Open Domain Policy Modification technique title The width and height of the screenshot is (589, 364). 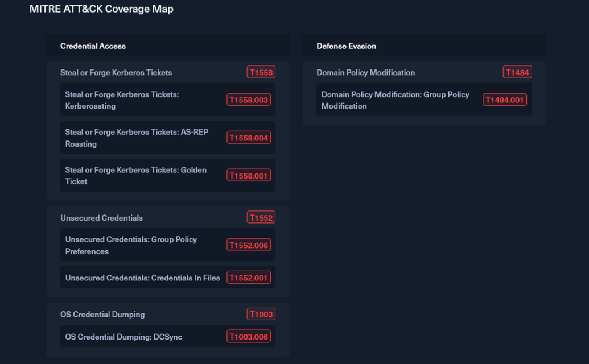click(x=365, y=72)
